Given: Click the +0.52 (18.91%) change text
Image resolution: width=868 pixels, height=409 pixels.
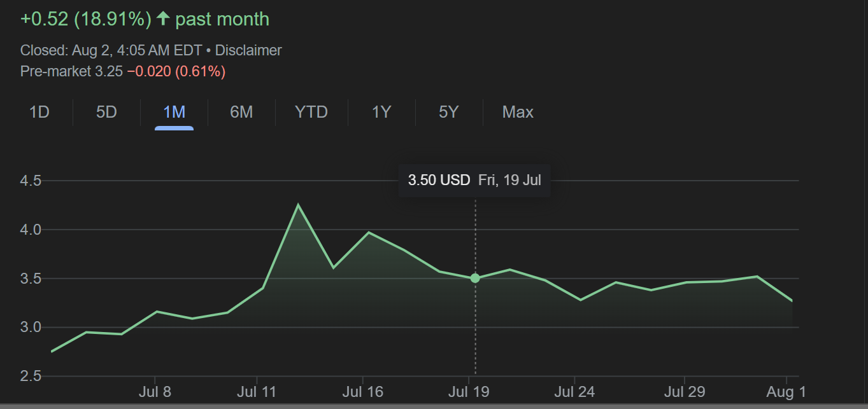Looking at the screenshot, I should click(85, 19).
